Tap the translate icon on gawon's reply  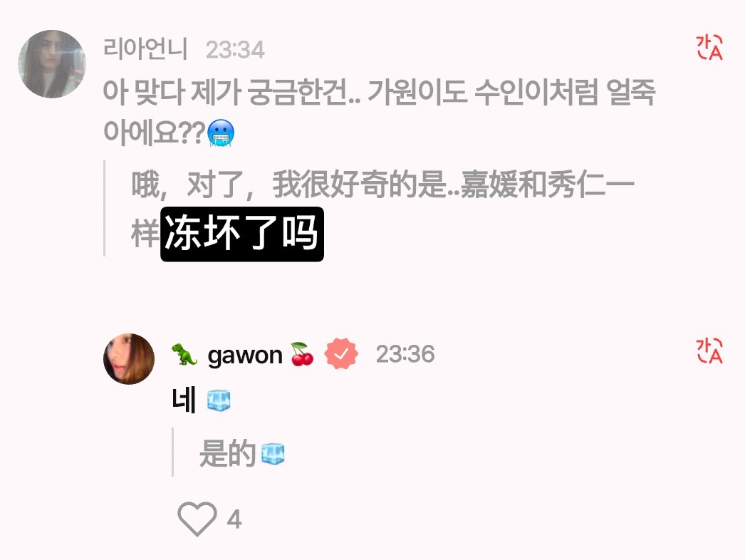(x=709, y=351)
